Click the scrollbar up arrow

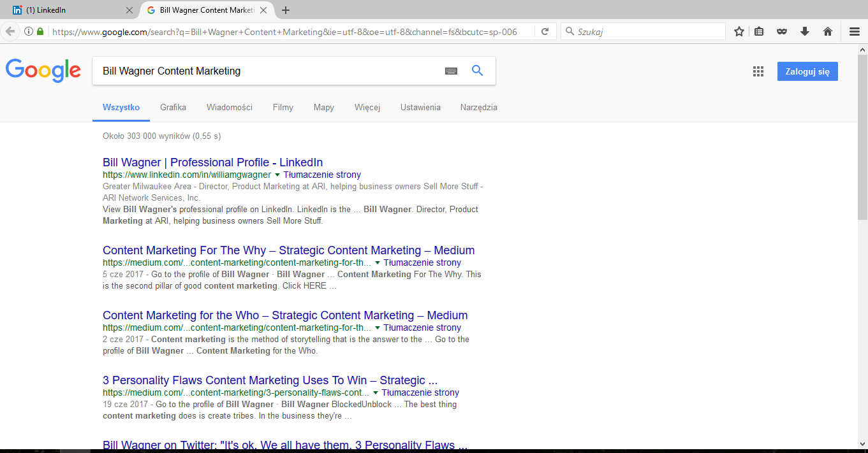tap(862, 50)
